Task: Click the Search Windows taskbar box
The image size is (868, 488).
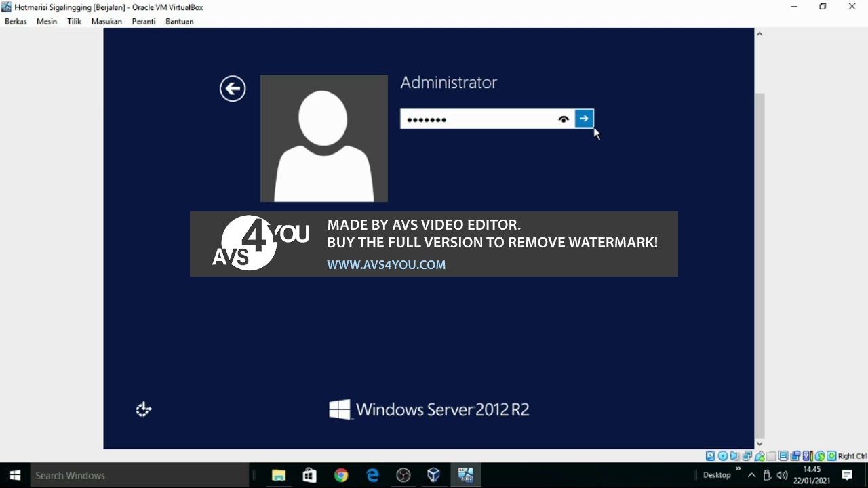Action: 140,475
